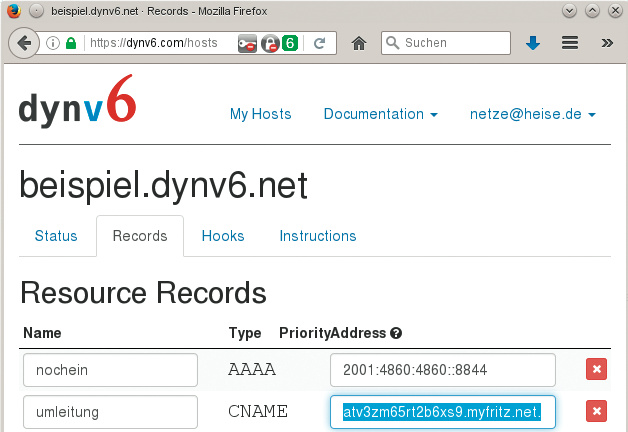
Task: Click the Resource Records heading
Action: point(143,293)
